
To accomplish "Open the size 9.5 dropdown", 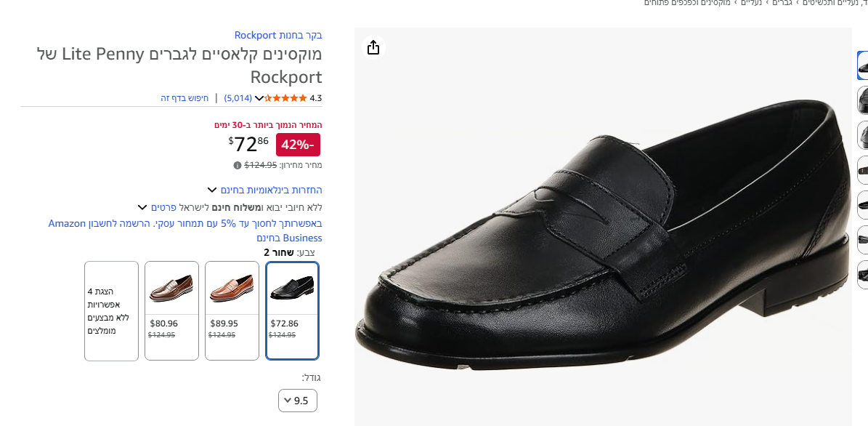I will pos(297,401).
